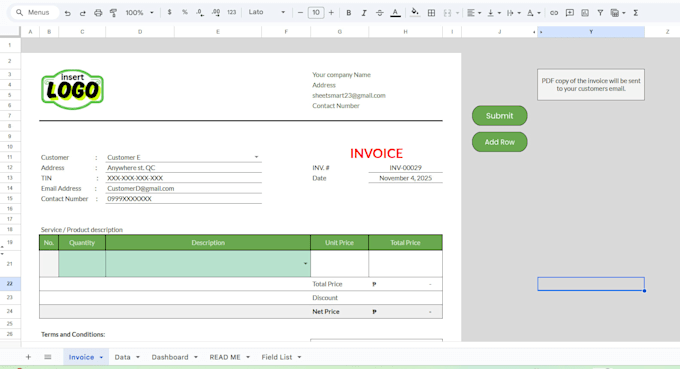Open horizontal align dropdown
Screen dimensions: 680x369
click(x=474, y=13)
